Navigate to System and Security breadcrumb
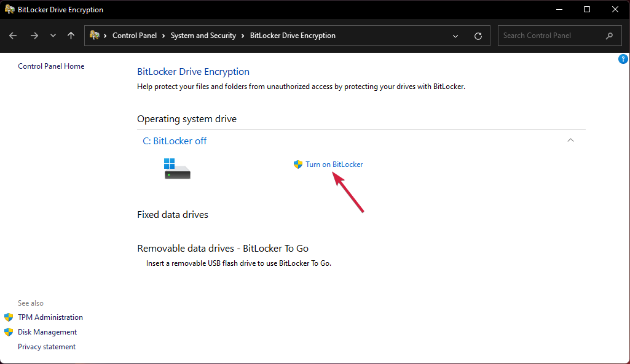 pos(203,35)
